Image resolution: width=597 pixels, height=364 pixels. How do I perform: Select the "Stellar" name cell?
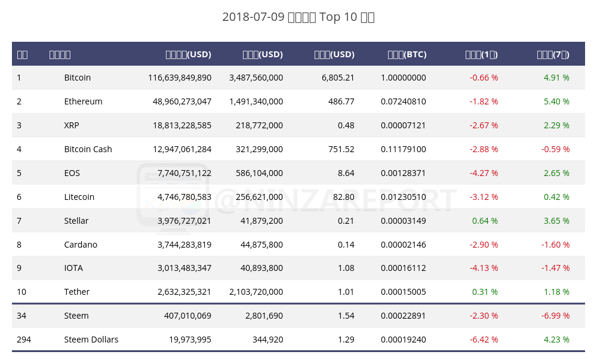[76, 221]
